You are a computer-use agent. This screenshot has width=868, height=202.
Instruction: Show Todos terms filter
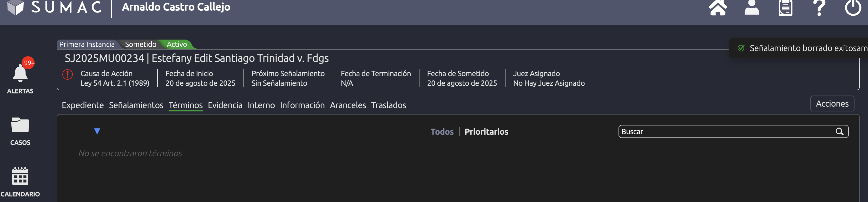tap(442, 132)
